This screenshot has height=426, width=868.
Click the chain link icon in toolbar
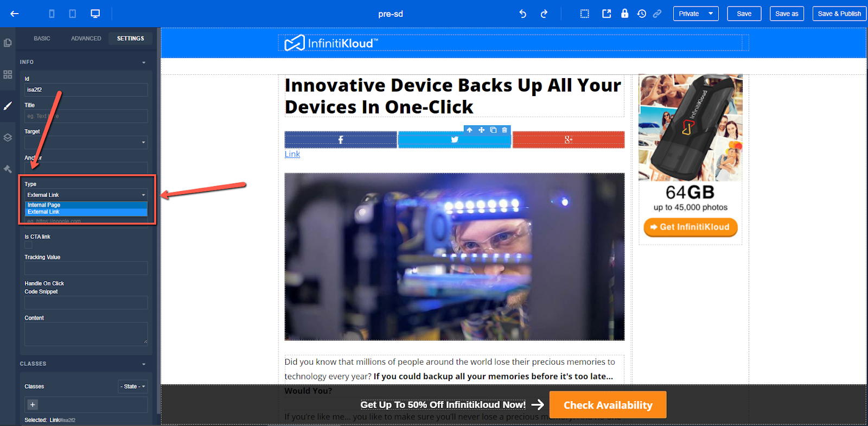(657, 14)
